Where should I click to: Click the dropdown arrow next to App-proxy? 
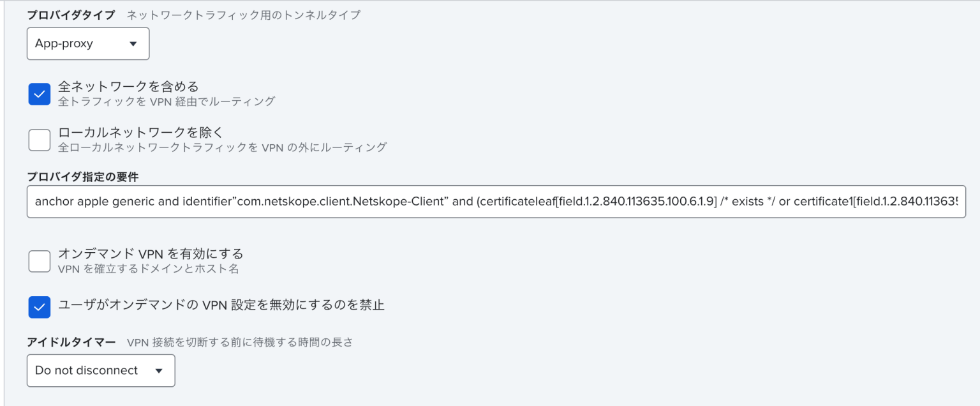[x=132, y=43]
